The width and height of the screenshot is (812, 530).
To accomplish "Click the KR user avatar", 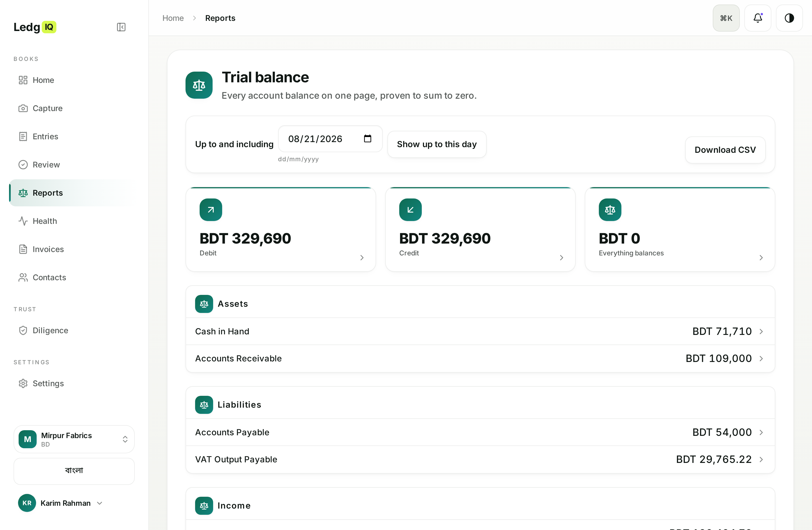I will [x=27, y=503].
